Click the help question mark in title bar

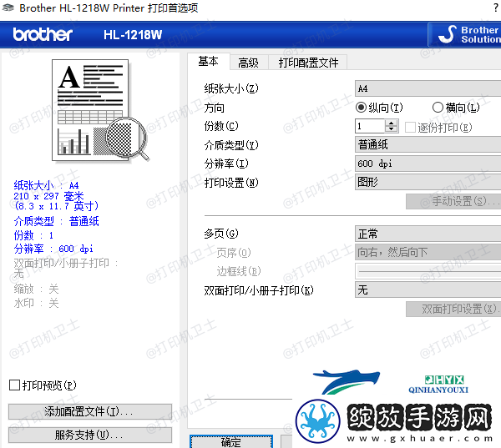click(496, 7)
